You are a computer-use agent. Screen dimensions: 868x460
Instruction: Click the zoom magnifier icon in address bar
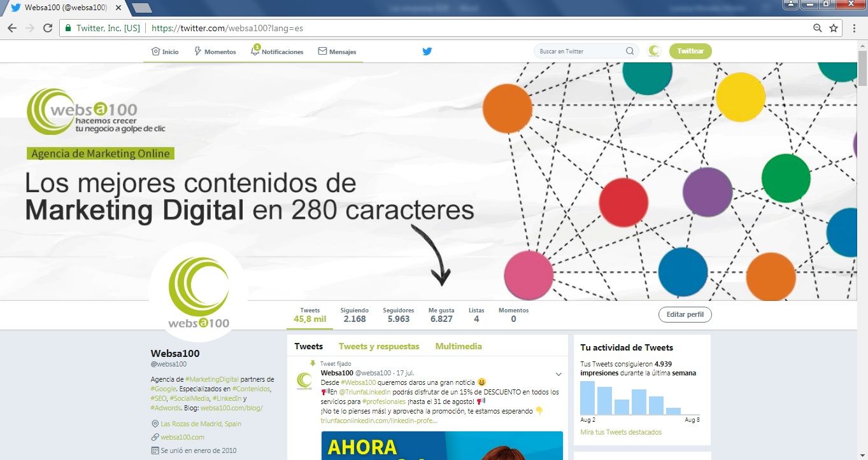[x=818, y=28]
